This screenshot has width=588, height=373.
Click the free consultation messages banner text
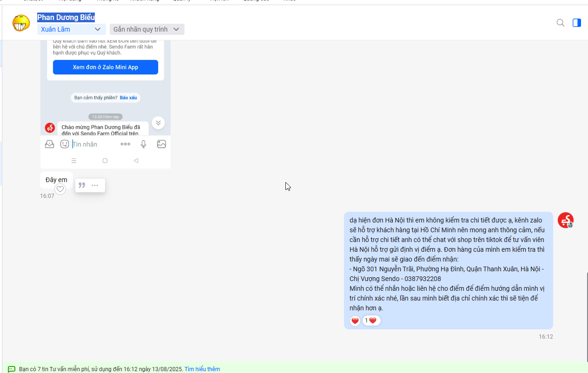tap(101, 369)
